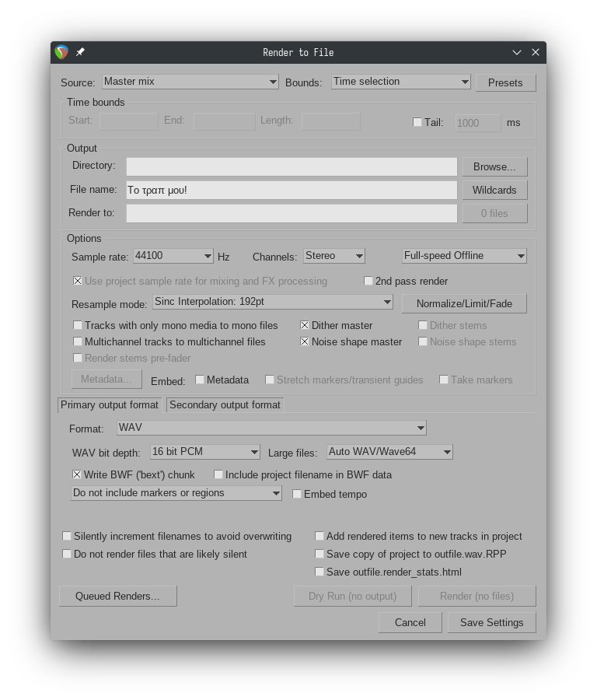
Task: Click into the Directory input field
Action: pyautogui.click(x=292, y=166)
